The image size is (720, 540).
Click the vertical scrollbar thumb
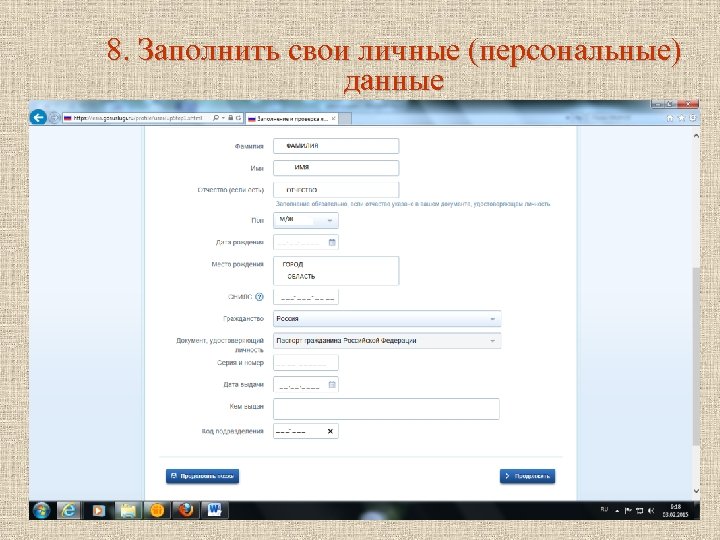696,355
